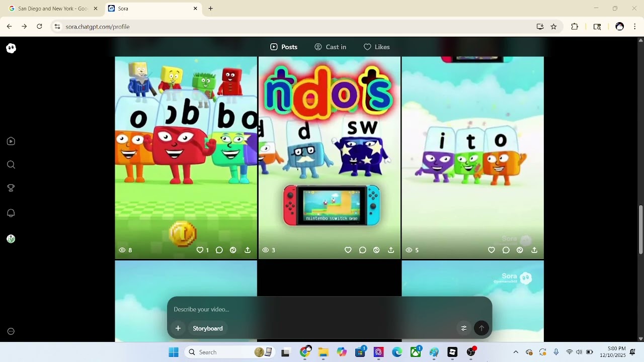
Task: Click the Sora logo in sidebar
Action: point(11,48)
